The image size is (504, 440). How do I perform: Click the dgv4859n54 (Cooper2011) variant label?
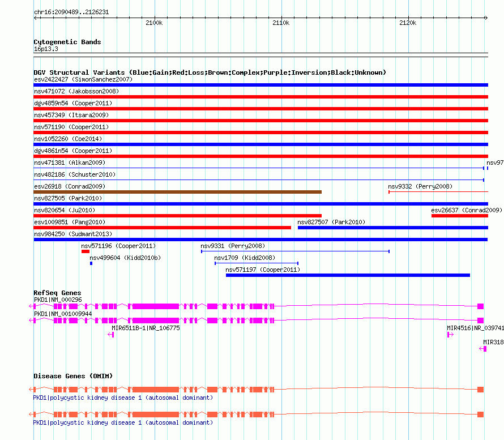(73, 103)
